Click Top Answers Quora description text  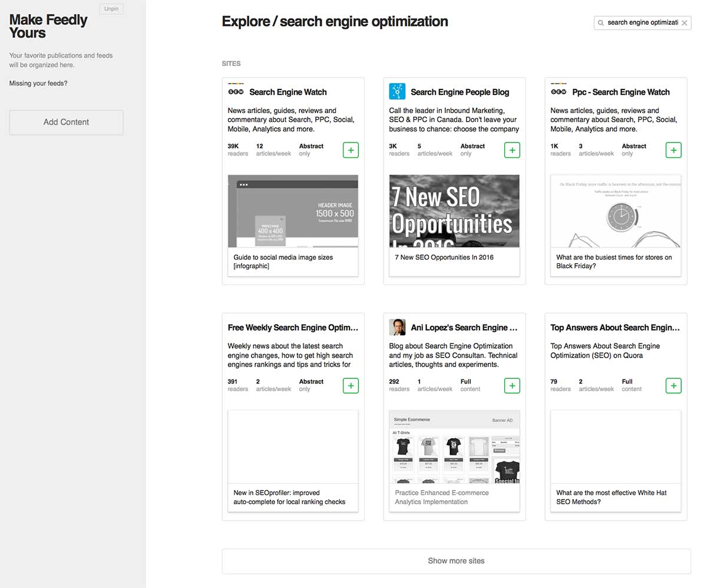click(x=605, y=351)
